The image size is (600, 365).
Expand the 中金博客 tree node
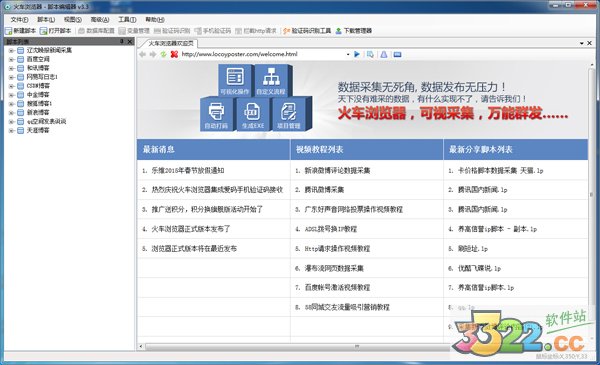[x=11, y=95]
